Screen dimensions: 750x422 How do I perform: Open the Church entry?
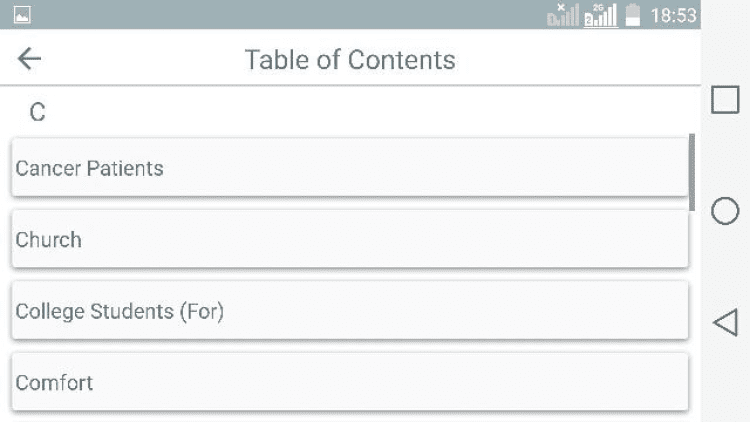(350, 240)
